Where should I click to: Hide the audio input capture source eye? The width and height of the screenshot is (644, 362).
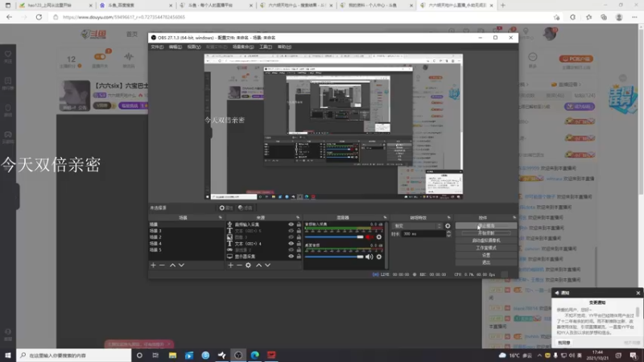pyautogui.click(x=291, y=224)
